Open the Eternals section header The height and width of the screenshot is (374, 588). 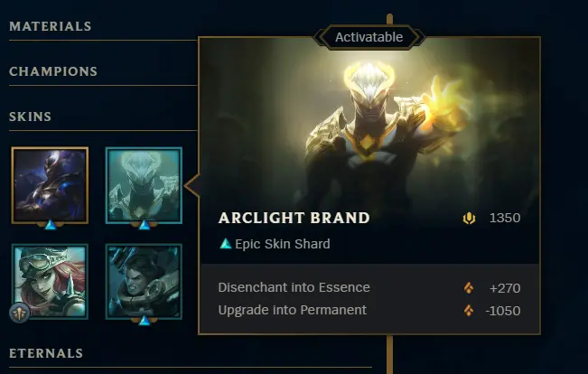pos(46,353)
